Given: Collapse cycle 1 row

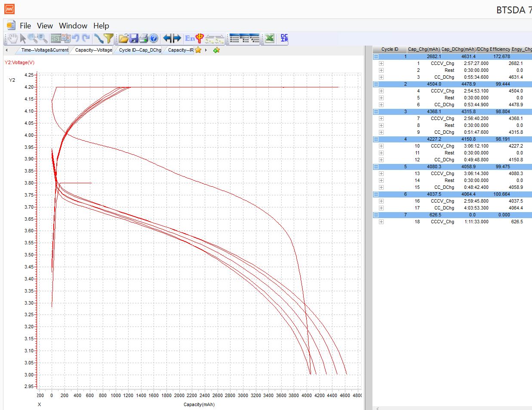Looking at the screenshot, I should pos(376,56).
